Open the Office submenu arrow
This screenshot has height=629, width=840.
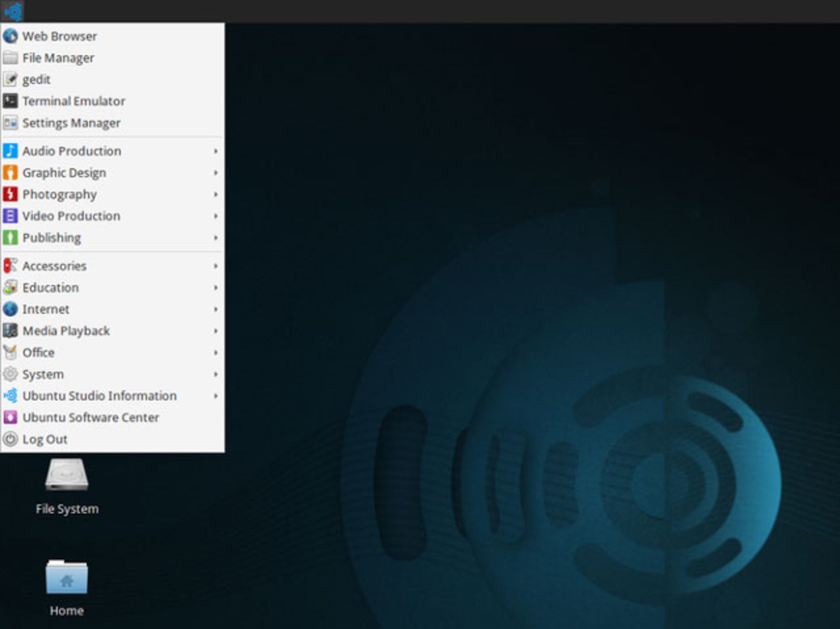(x=216, y=352)
